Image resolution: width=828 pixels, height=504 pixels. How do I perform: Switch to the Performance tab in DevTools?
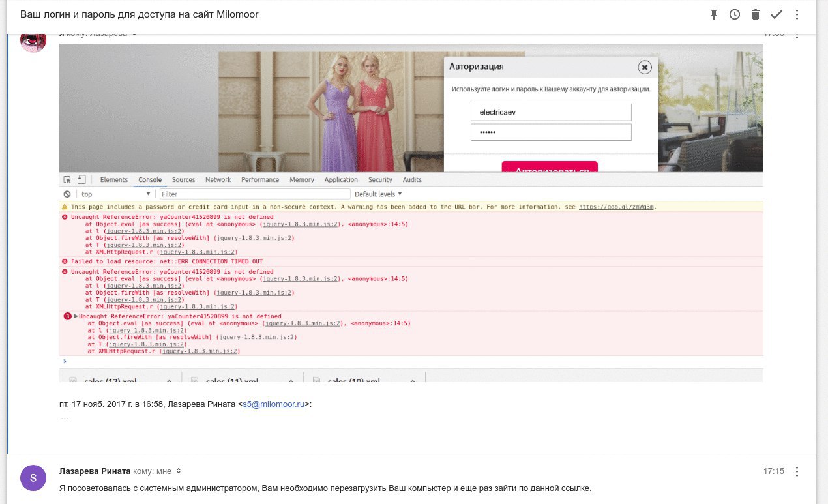[260, 180]
